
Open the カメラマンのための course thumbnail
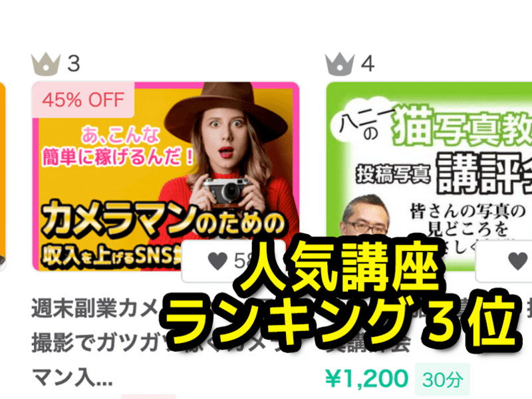(x=166, y=176)
